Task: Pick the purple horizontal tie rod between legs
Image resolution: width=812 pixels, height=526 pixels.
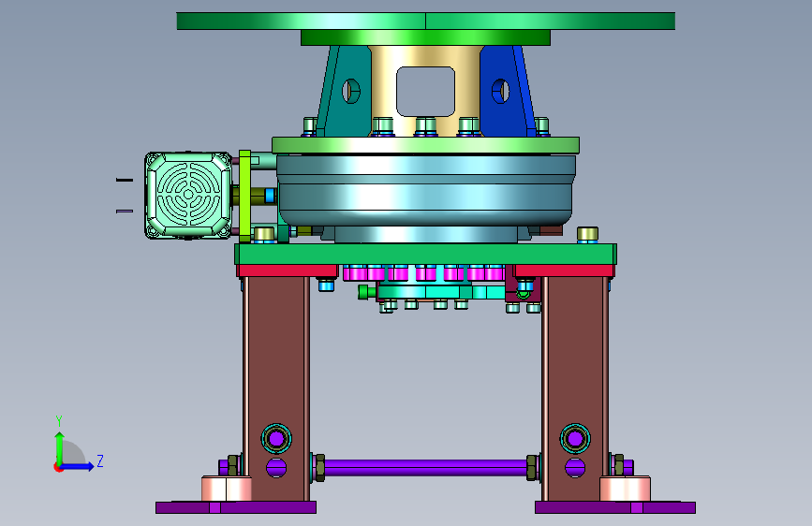Action: point(426,468)
